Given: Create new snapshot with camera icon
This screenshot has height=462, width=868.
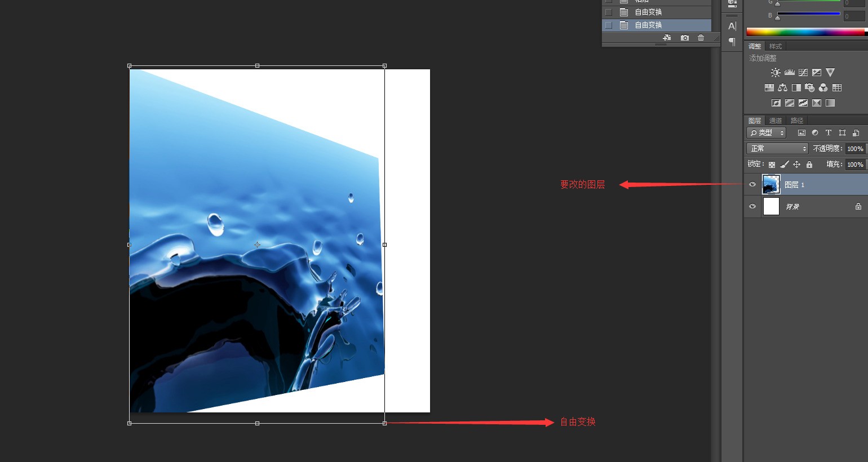Looking at the screenshot, I should pos(684,38).
